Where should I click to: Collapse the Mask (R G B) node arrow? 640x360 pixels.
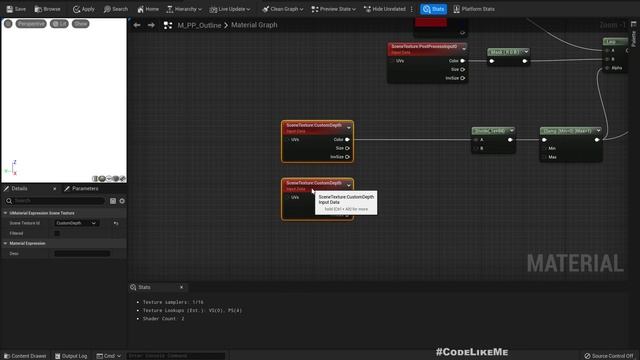(x=526, y=52)
